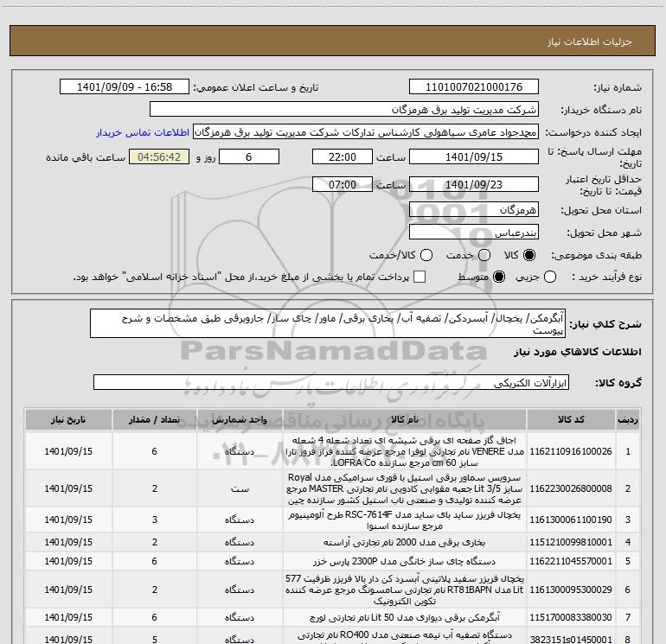Click electric heater model 2000 description
This screenshot has width=666, height=644.
point(405,542)
